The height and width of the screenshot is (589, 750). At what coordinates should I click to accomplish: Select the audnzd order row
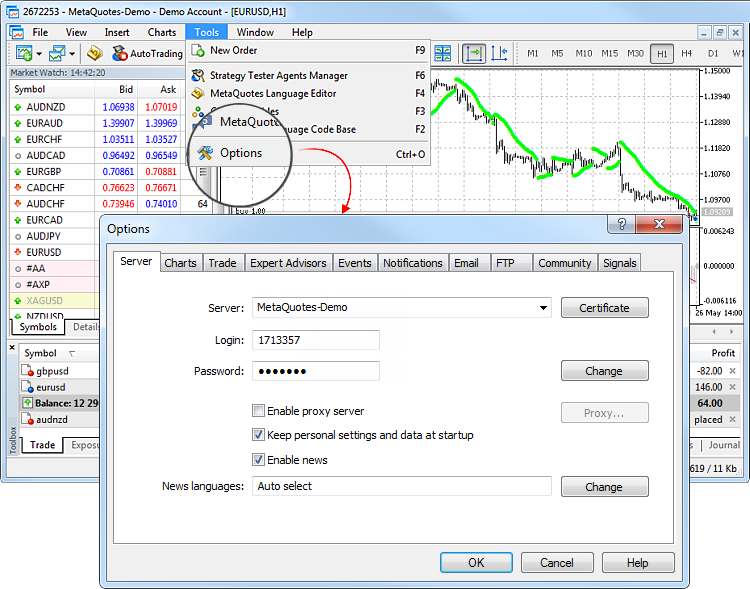(x=60, y=420)
